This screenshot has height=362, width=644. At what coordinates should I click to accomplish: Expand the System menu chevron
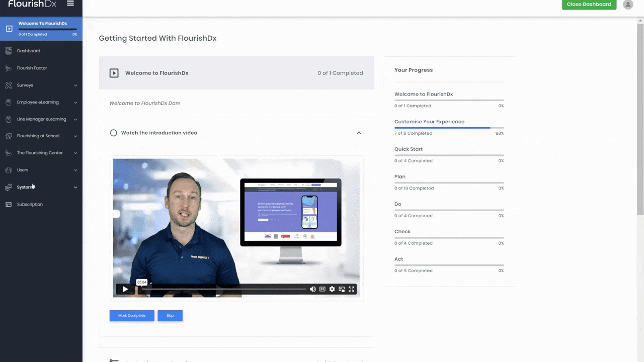75,188
